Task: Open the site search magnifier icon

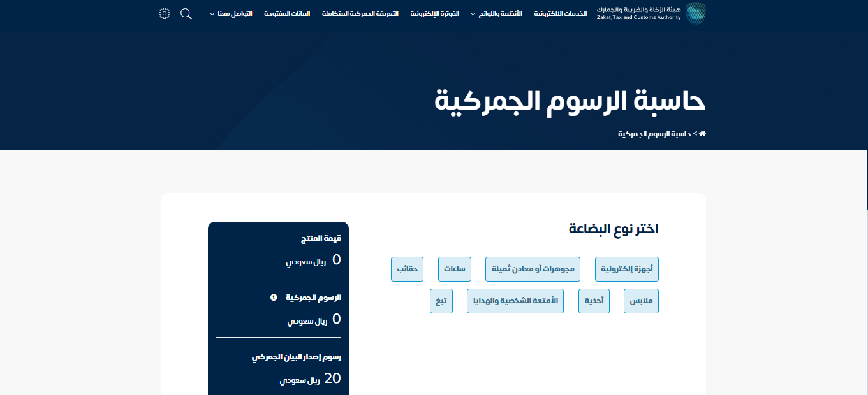Action: [186, 13]
